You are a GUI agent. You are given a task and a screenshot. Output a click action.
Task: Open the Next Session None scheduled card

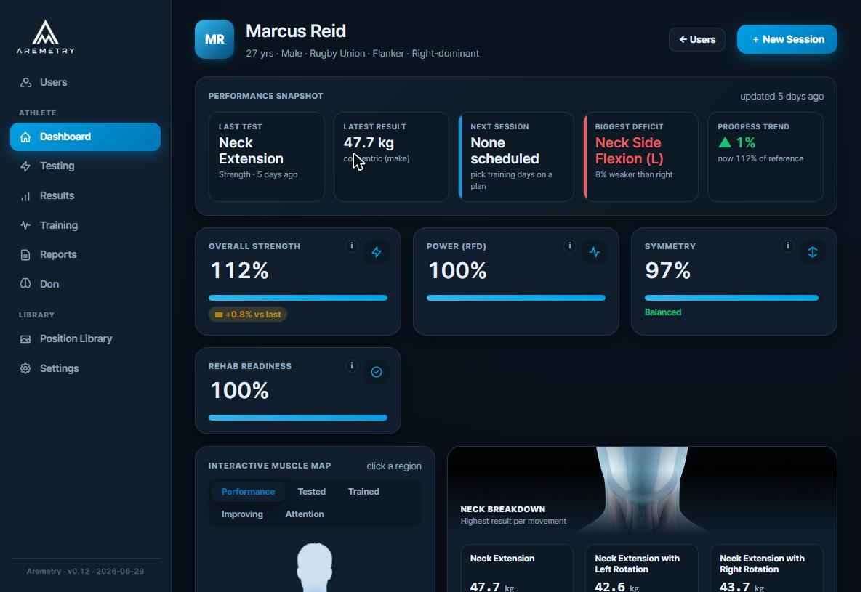(x=516, y=157)
